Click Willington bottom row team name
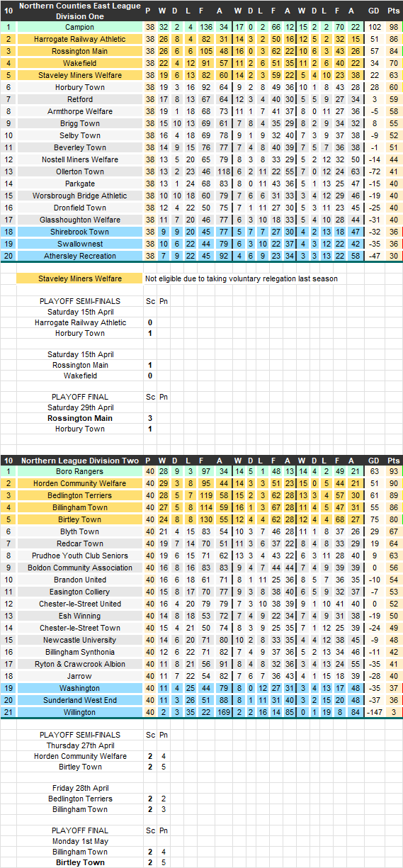Viewport: 403px width, 868px height. point(79,712)
